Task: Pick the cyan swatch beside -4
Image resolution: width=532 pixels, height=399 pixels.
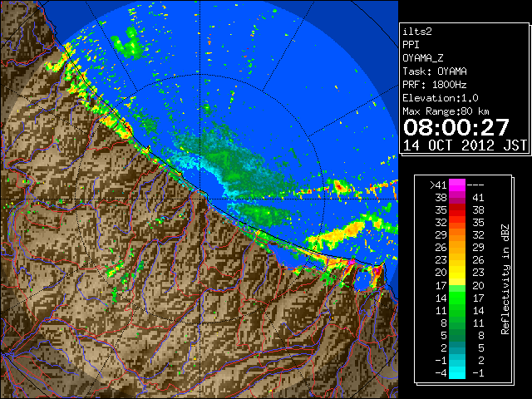Action: click(457, 373)
